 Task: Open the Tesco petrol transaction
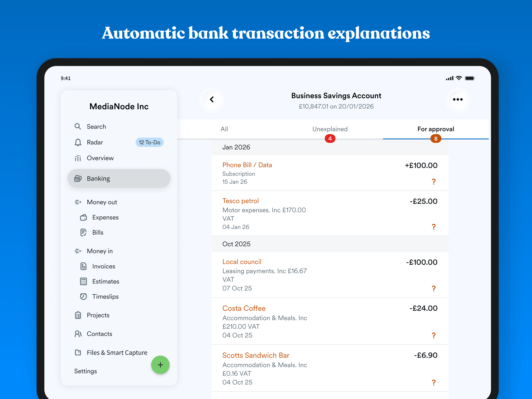(330, 213)
